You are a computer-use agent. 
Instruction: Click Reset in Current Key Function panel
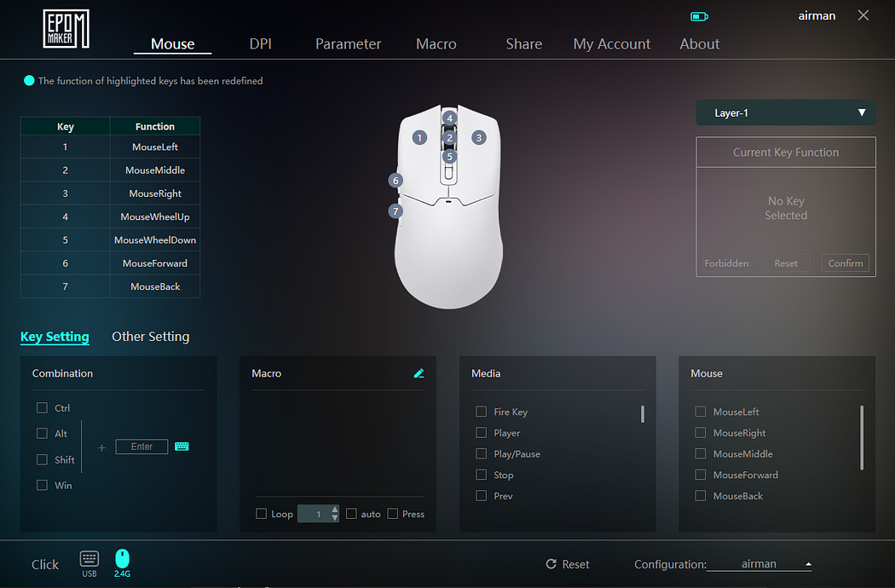786,263
